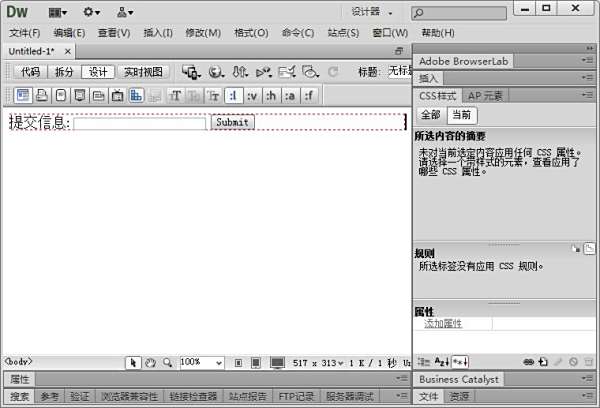Screen dimensions: 600x408
Task: Open the 插入(I) menu
Action: tap(158, 33)
